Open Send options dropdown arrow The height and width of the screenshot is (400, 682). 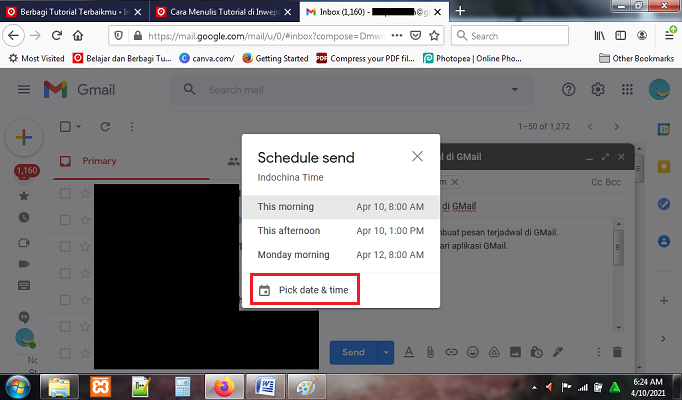[386, 352]
